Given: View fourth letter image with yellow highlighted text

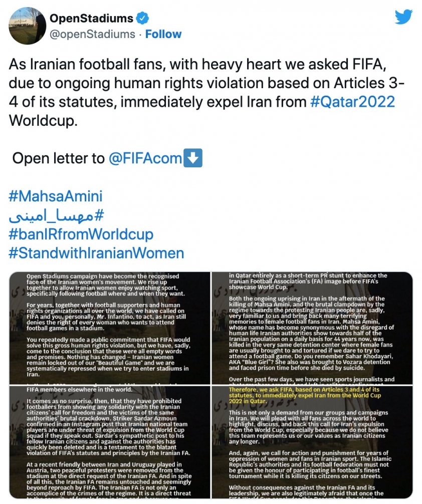Looking at the screenshot, I should click(x=312, y=442).
